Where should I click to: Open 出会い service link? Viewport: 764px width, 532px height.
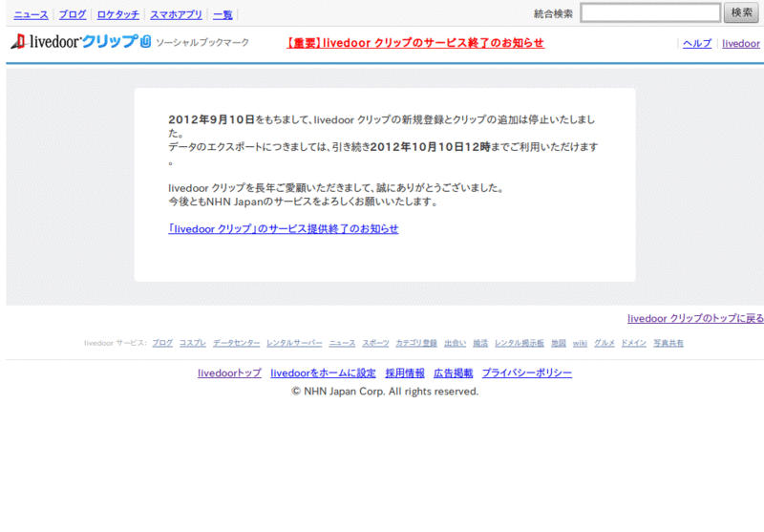(456, 343)
